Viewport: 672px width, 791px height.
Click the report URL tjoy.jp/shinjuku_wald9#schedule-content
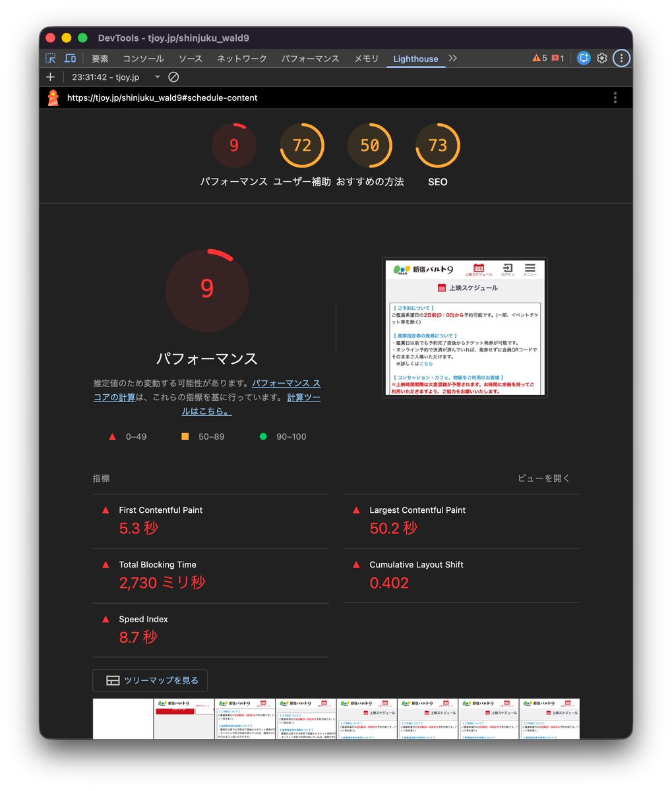[162, 98]
